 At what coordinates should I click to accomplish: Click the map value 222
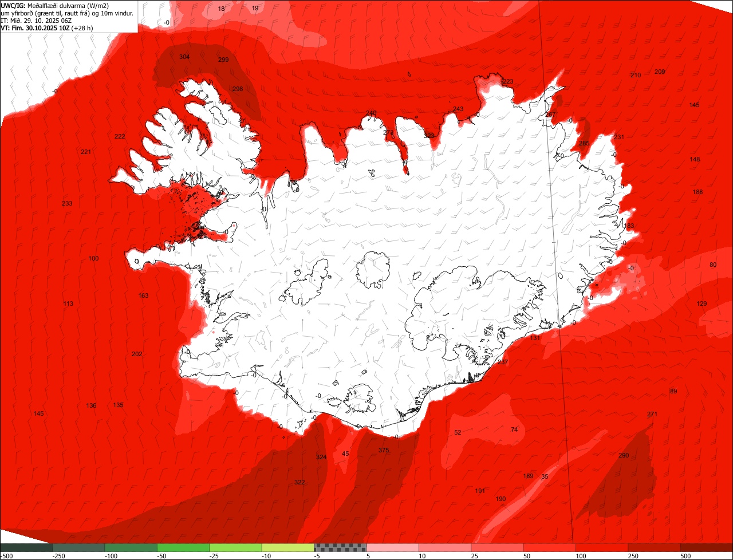[x=120, y=136]
